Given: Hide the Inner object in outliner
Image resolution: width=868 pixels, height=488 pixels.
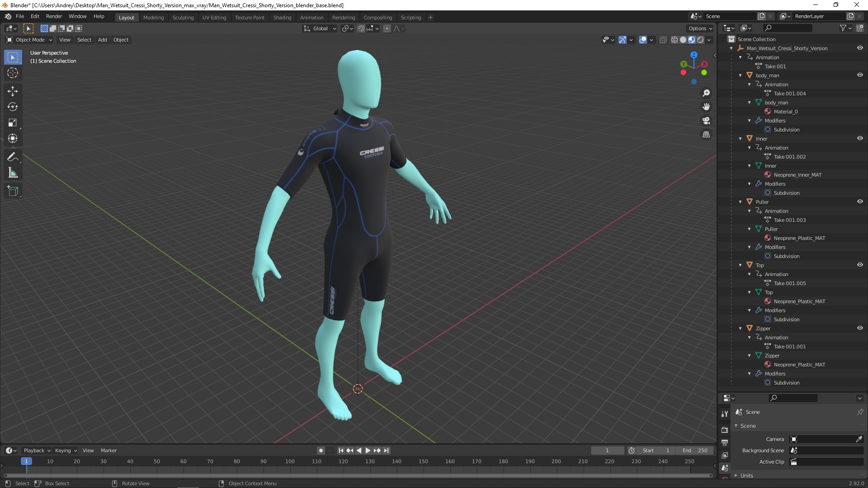Looking at the screenshot, I should click(x=860, y=138).
